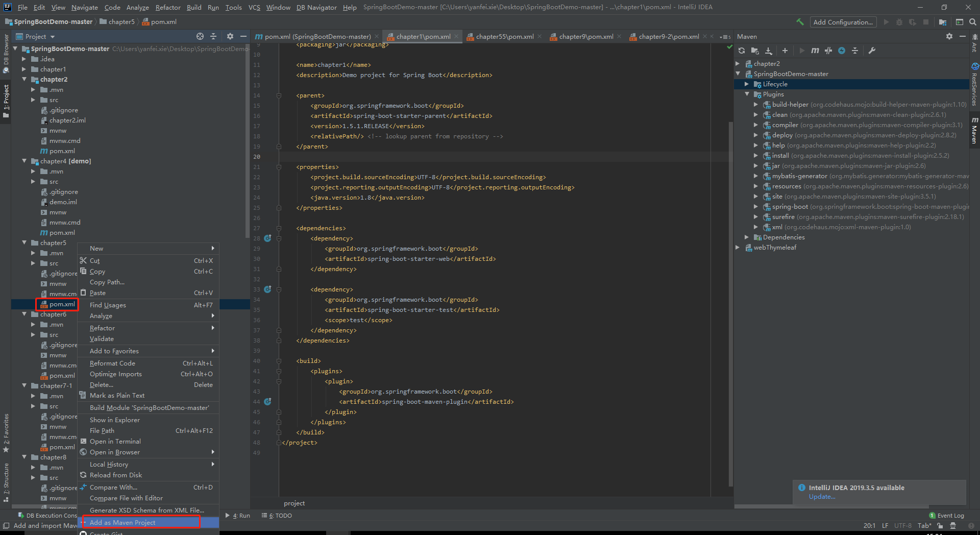Click Download Sources and Documentation icon

tap(769, 51)
